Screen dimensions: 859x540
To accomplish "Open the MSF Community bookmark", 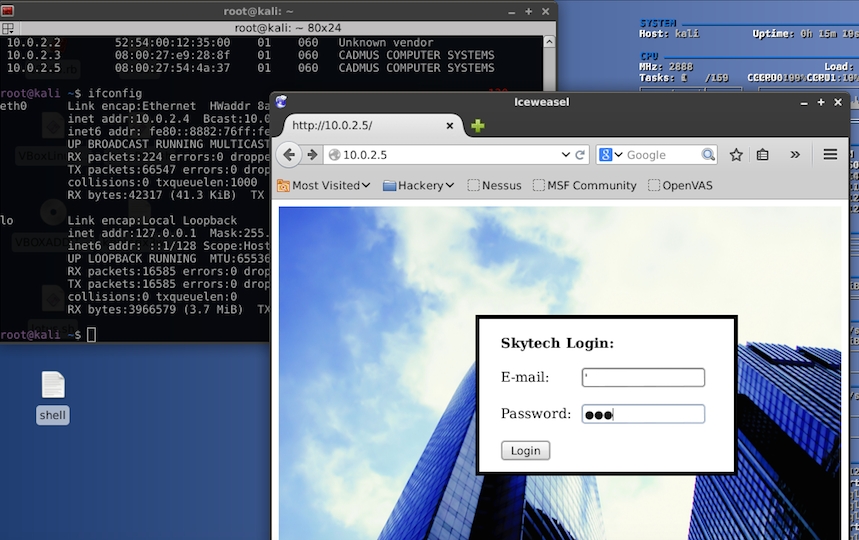I will tap(584, 185).
